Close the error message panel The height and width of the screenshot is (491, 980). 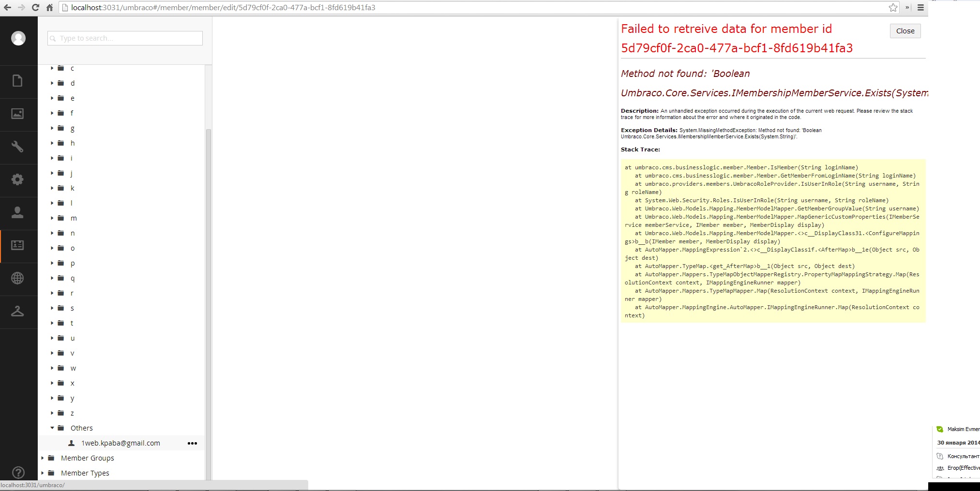[905, 31]
